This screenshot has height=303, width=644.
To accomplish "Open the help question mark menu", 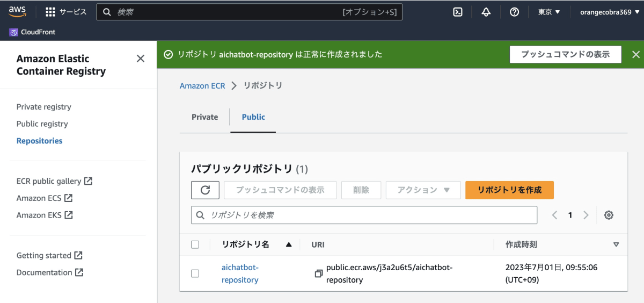I will (514, 12).
